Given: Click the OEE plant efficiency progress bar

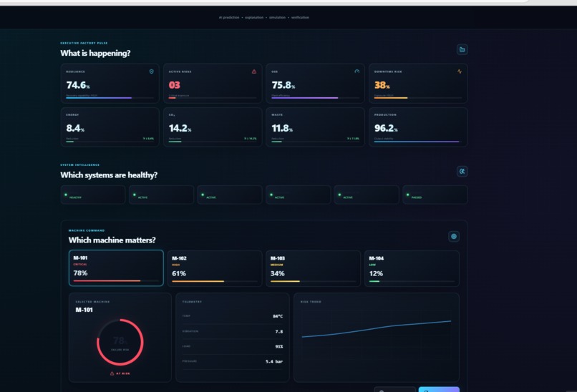Looking at the screenshot, I should tap(316, 98).
